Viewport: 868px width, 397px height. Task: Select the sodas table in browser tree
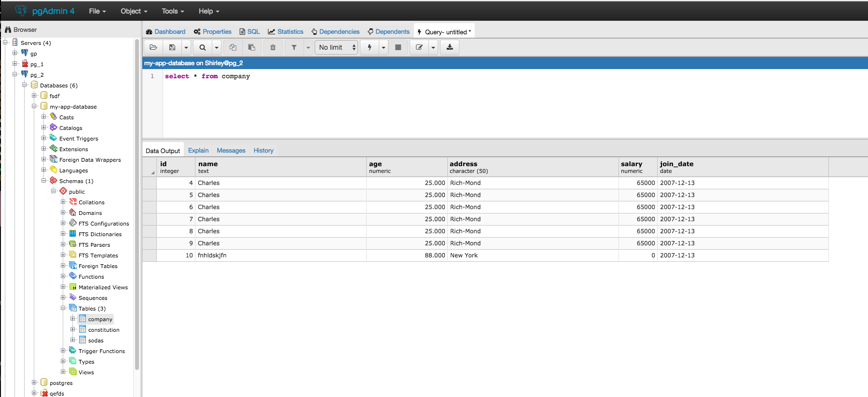(96, 340)
